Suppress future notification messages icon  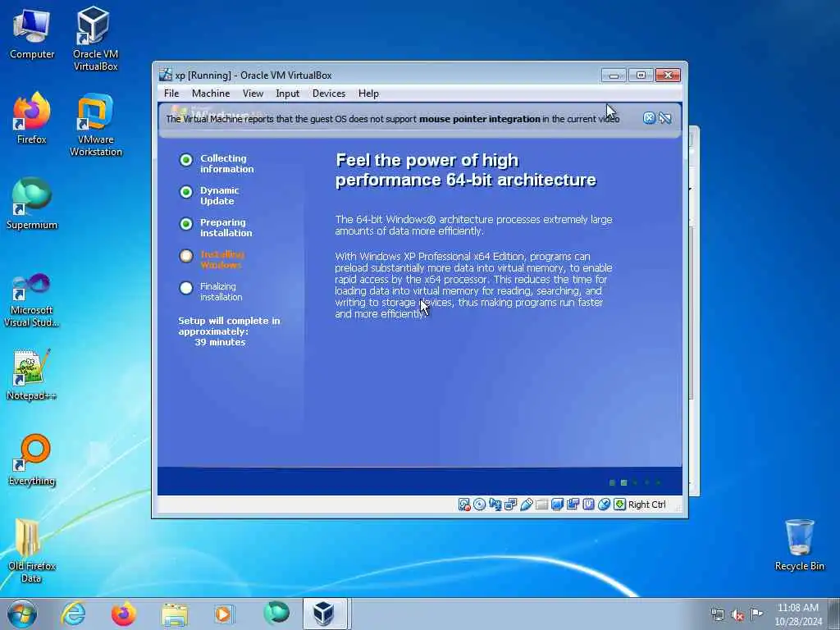click(x=664, y=118)
